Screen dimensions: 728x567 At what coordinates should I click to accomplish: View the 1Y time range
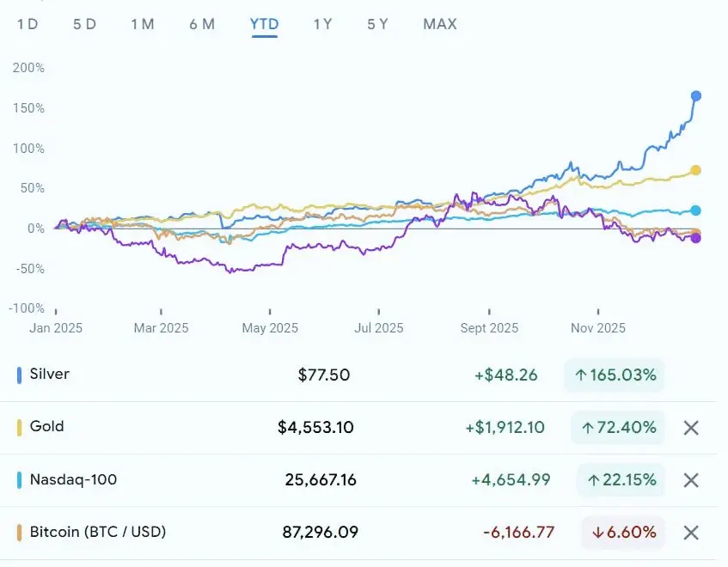click(322, 24)
